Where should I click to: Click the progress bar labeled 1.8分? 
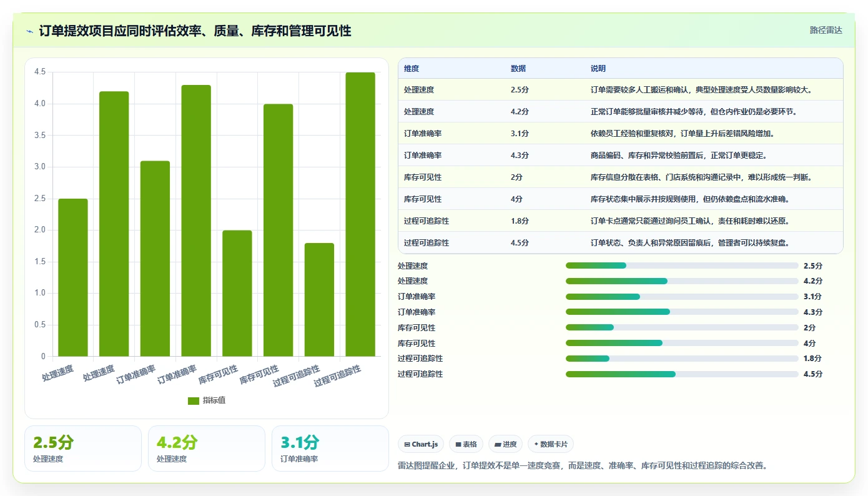click(x=682, y=359)
